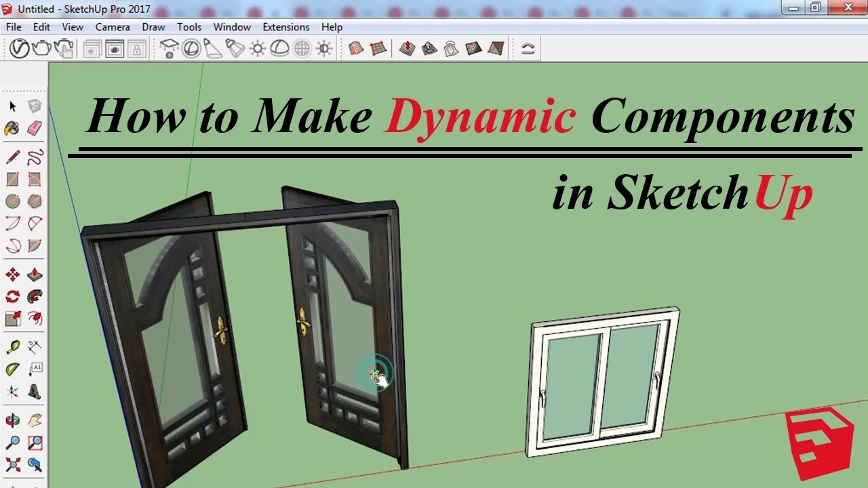Click the Sandbox Flip Edge icon

click(496, 49)
